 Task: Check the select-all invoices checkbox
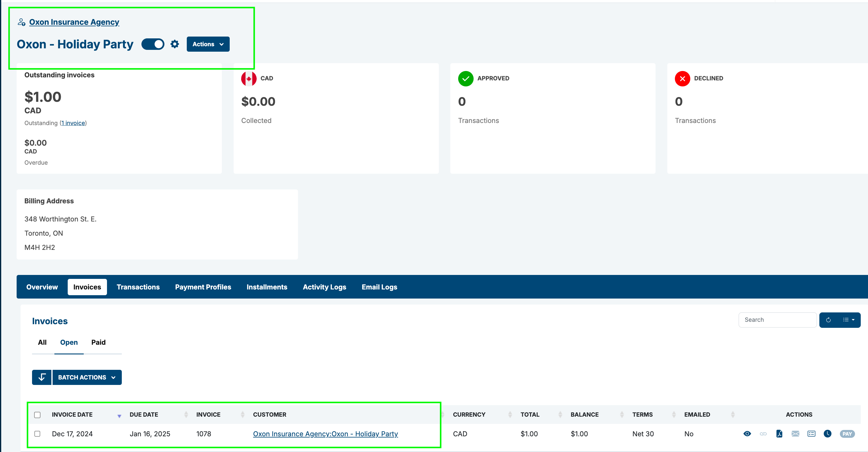click(x=37, y=414)
